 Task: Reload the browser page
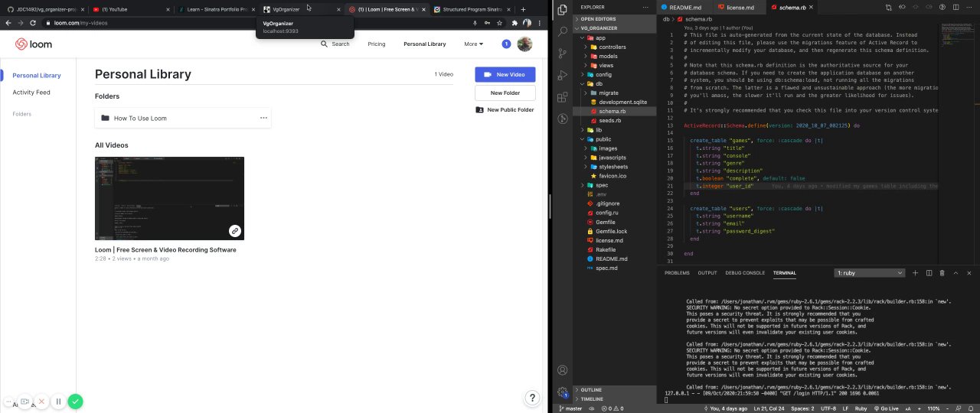(33, 23)
